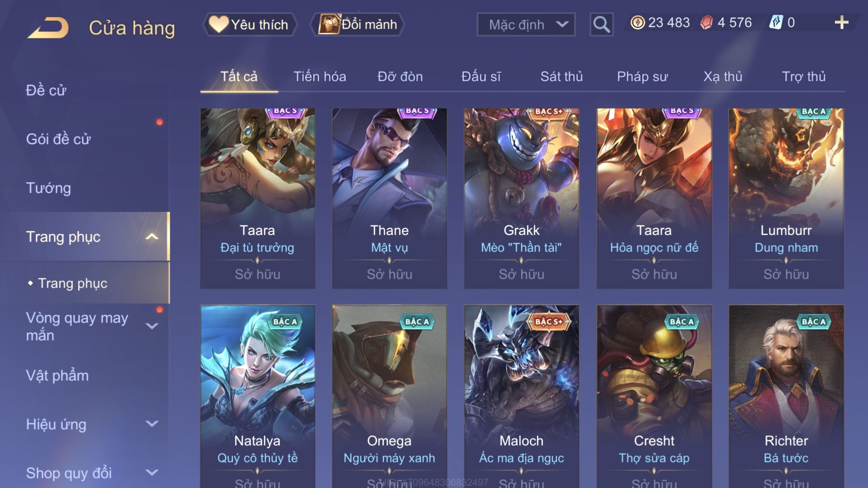868x488 pixels.
Task: Open the search magnifier icon
Action: 601,25
